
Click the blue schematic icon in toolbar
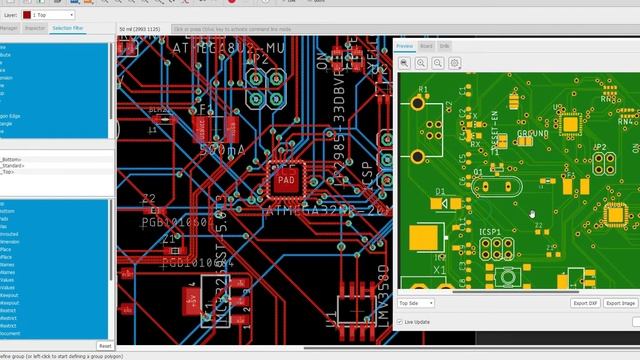pyautogui.click(x=74, y=1)
